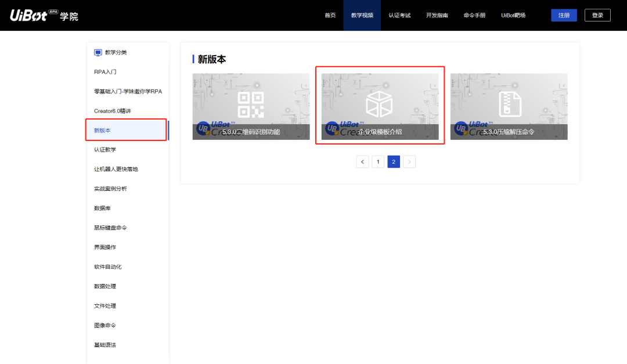The width and height of the screenshot is (627, 364).
Task: Select 新版本 category in sidebar
Action: (128, 131)
